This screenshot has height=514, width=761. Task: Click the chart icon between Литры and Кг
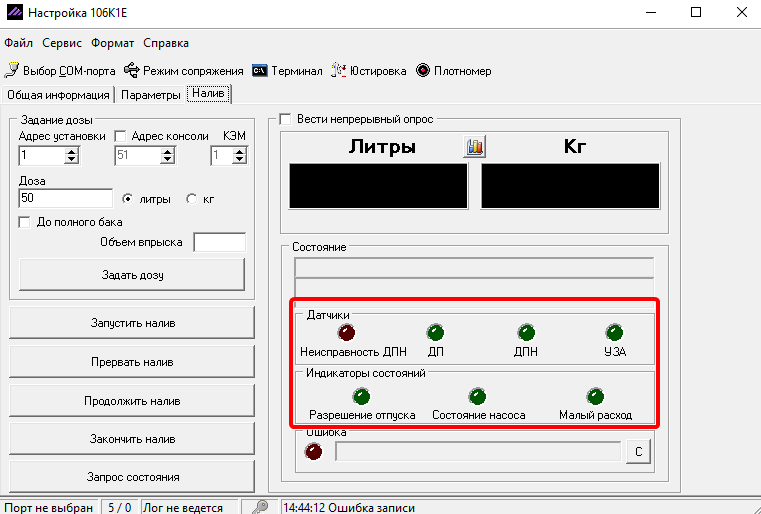[x=474, y=147]
